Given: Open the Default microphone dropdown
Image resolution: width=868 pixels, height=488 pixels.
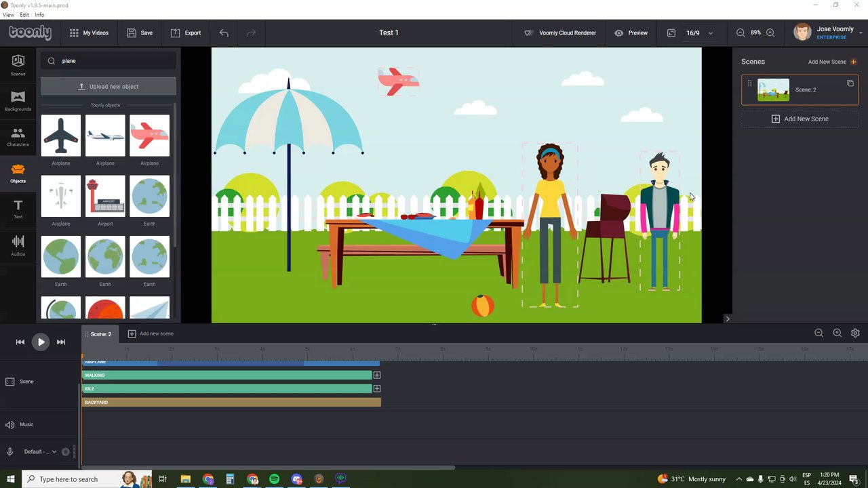Looking at the screenshot, I should tap(41, 452).
